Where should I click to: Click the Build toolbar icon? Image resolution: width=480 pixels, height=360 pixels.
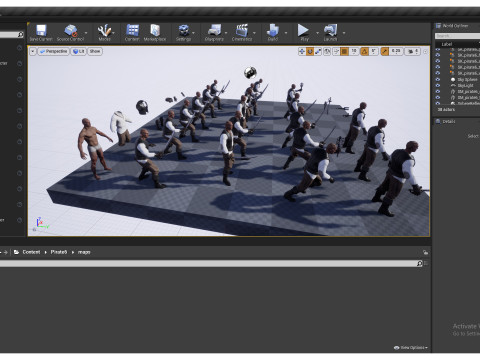(x=273, y=32)
